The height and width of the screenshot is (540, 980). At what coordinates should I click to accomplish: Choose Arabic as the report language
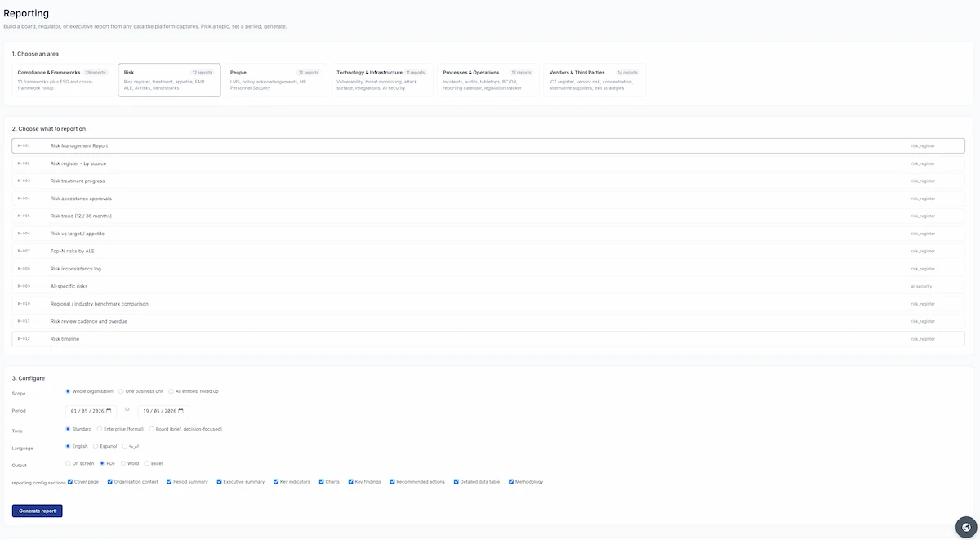(x=125, y=446)
